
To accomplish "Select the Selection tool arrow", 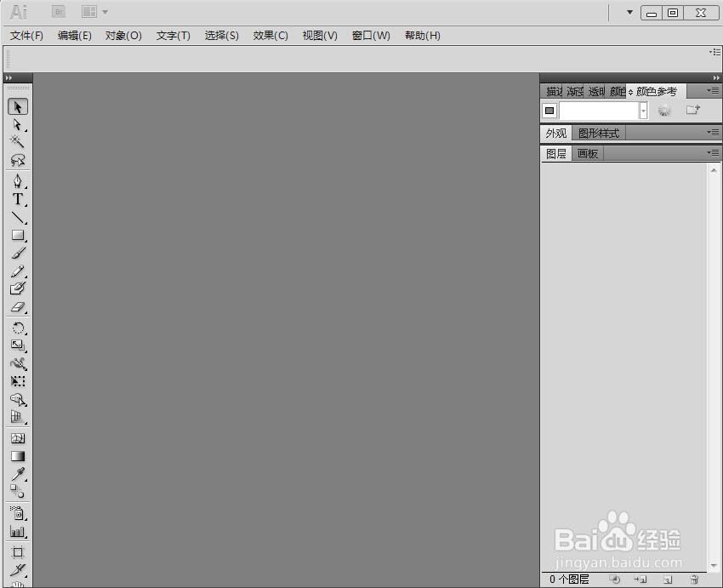I will (18, 107).
